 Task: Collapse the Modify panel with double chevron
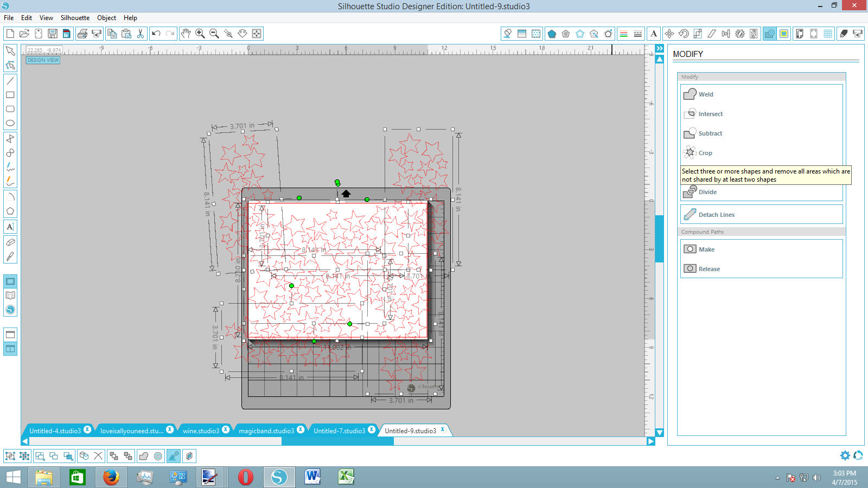pyautogui.click(x=660, y=49)
